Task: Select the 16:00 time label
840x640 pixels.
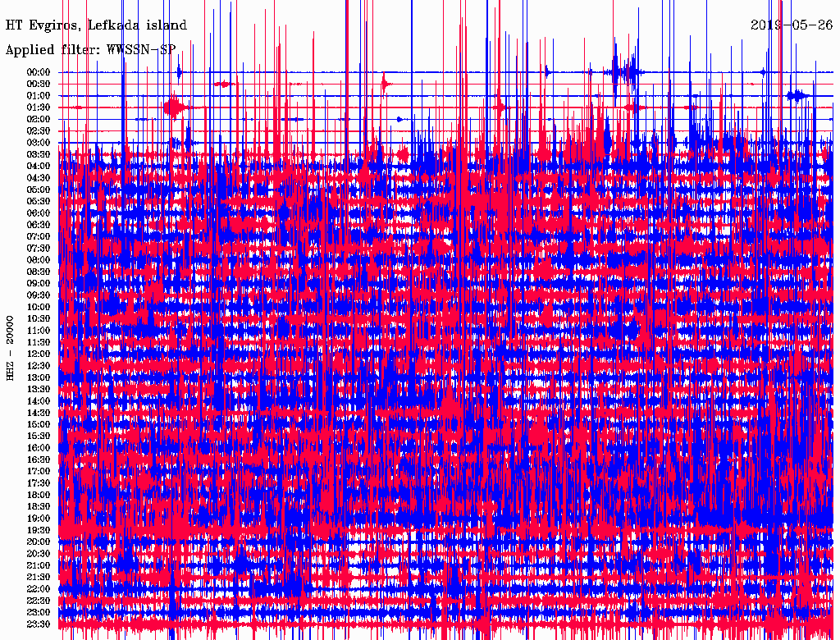Action: click(x=39, y=448)
